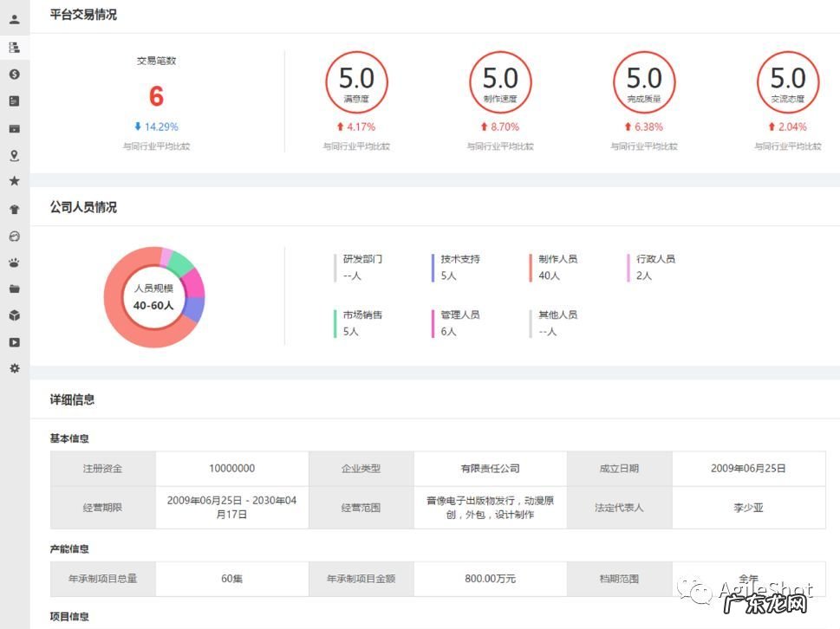Click the 制作速度 5.0 score circle

[x=500, y=82]
